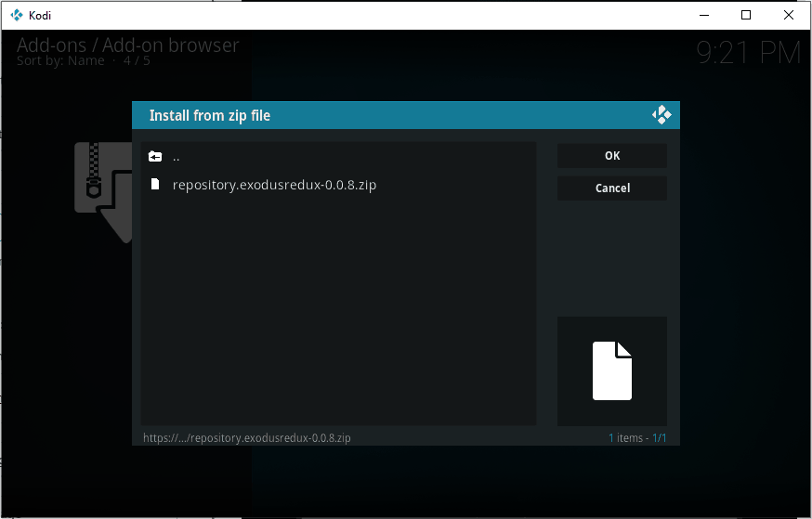Select repository.exodusredux-0.0.8.zip file entry

coord(339,185)
